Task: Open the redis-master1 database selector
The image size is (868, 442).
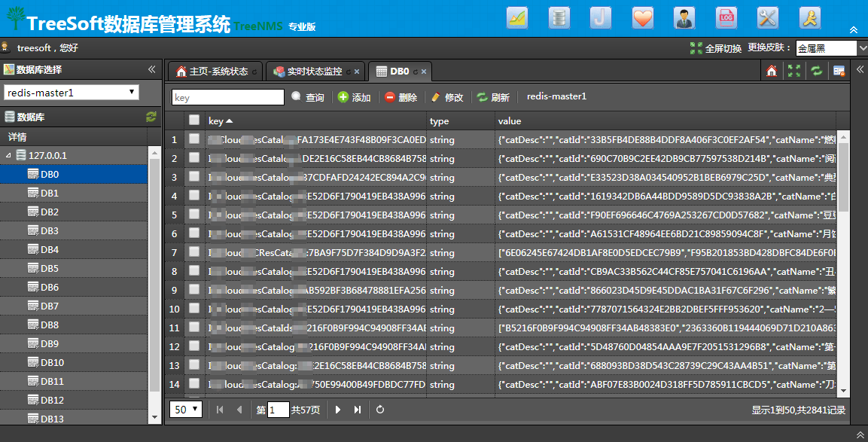Action: [x=72, y=92]
